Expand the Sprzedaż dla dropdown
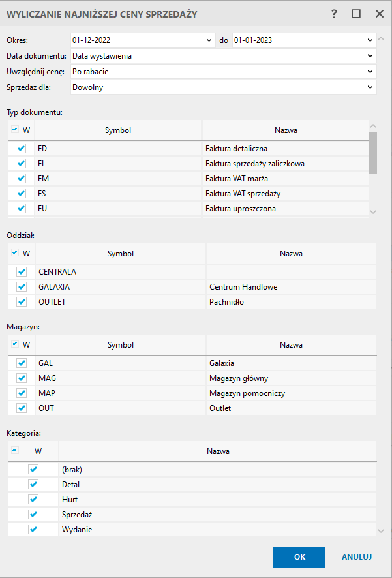Image resolution: width=392 pixels, height=578 pixels. click(x=224, y=87)
